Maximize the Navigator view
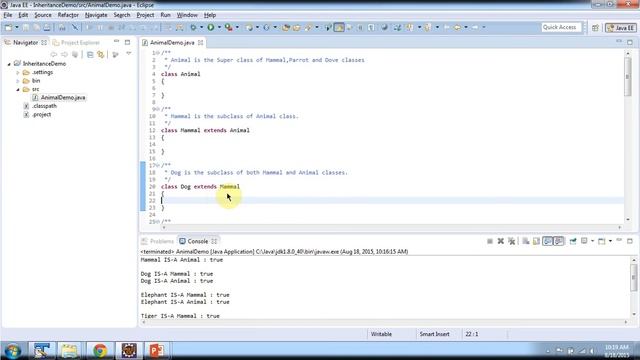Screen dimensions: 640x360 pos(127,42)
